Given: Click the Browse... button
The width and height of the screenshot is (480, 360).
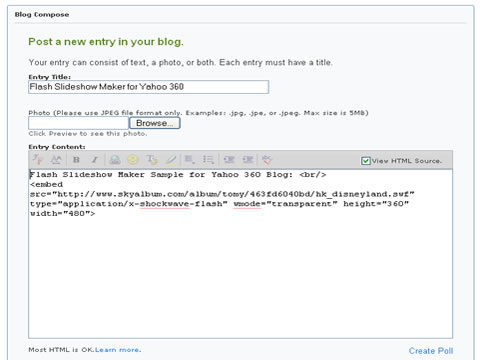Looking at the screenshot, I should coord(155,123).
